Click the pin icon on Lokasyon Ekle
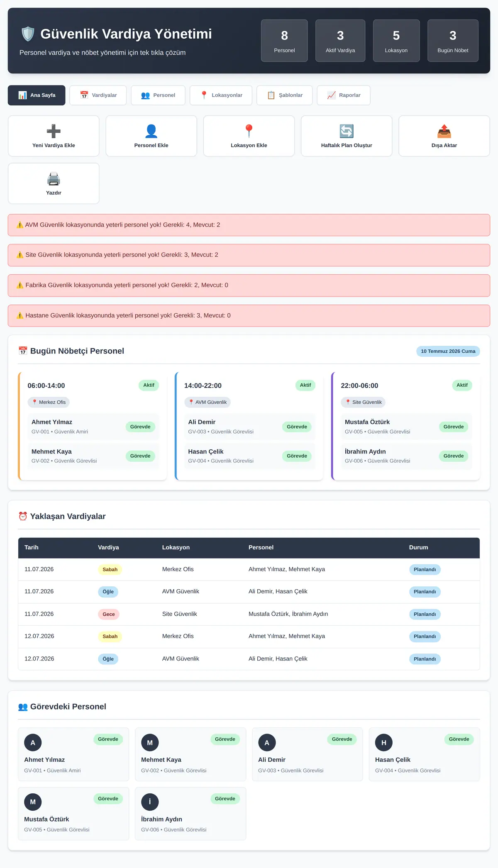Viewport: 498px width, 868px height. 249,131
